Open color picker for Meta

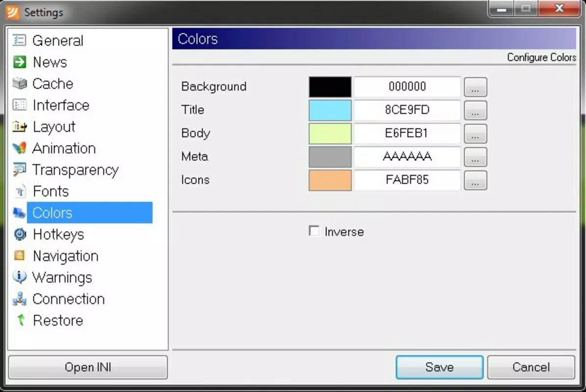pos(475,157)
